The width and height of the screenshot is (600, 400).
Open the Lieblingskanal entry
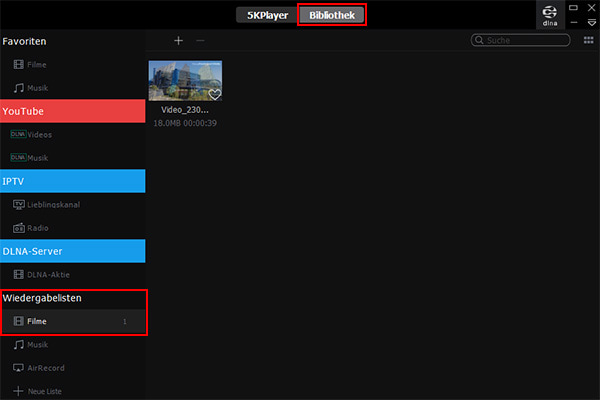pyautogui.click(x=73, y=205)
